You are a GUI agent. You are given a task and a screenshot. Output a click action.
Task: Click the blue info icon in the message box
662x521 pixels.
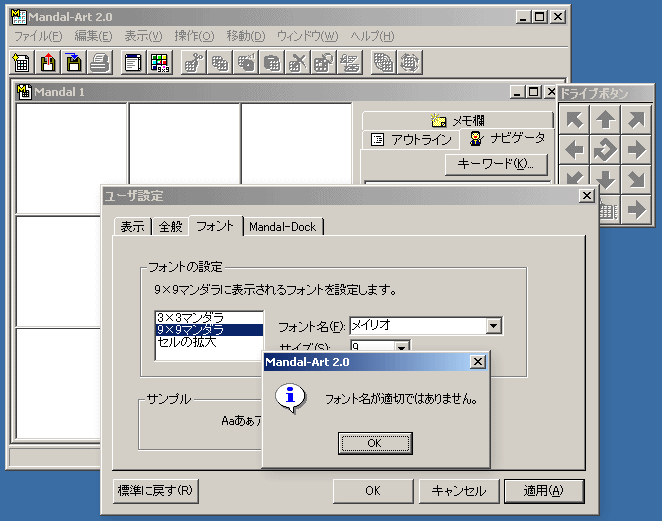[x=290, y=398]
